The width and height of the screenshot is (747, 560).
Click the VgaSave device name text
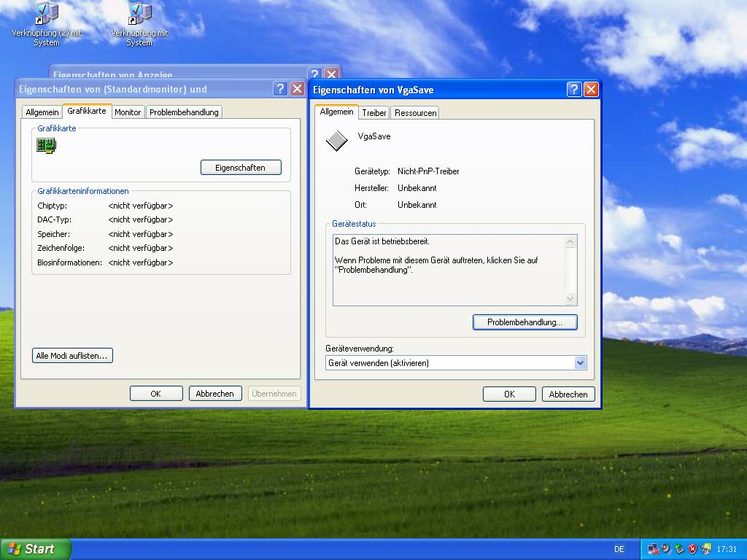coord(374,136)
